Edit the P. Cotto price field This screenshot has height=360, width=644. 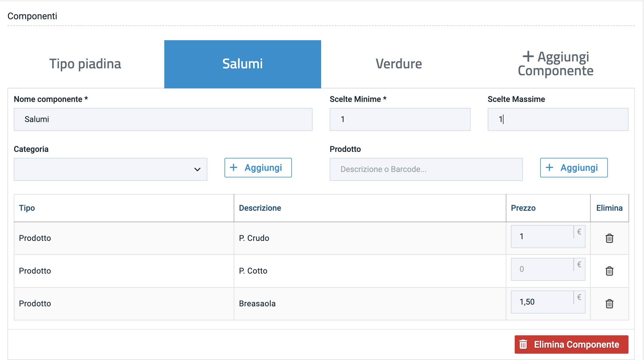542,269
